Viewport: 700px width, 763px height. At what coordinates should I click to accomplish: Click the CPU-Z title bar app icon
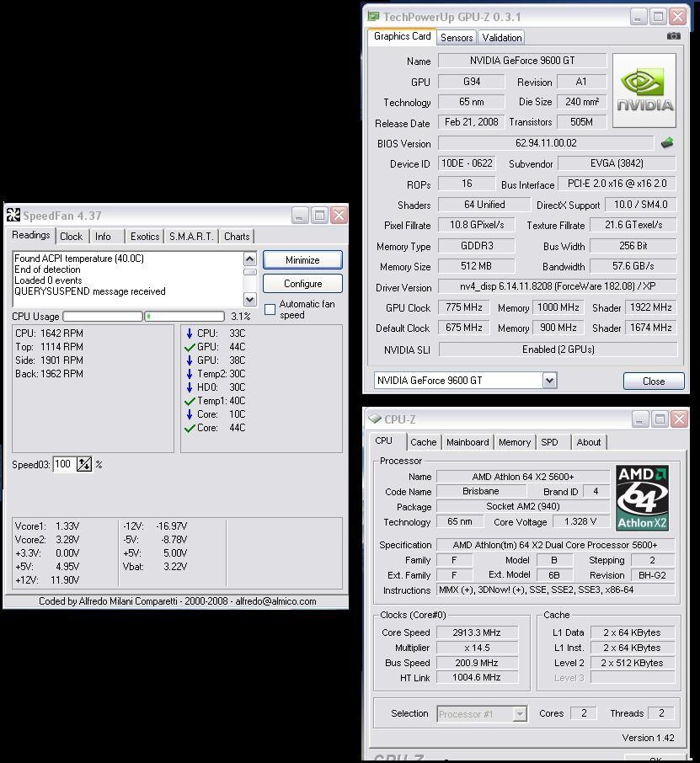coord(374,419)
